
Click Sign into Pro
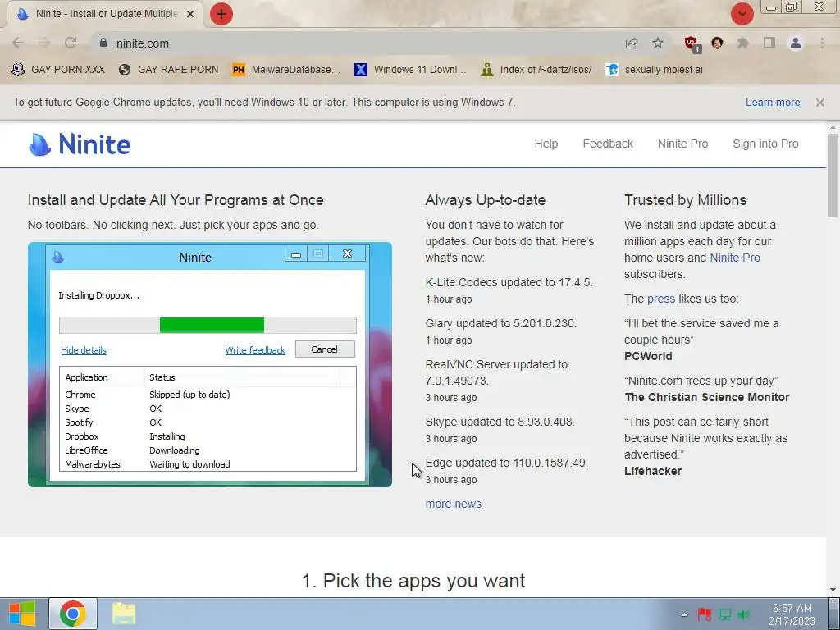click(765, 144)
